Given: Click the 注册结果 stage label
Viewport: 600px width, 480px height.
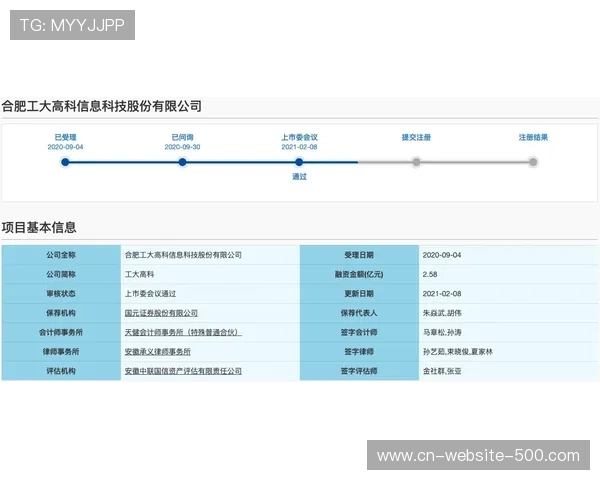Looking at the screenshot, I should point(533,137).
